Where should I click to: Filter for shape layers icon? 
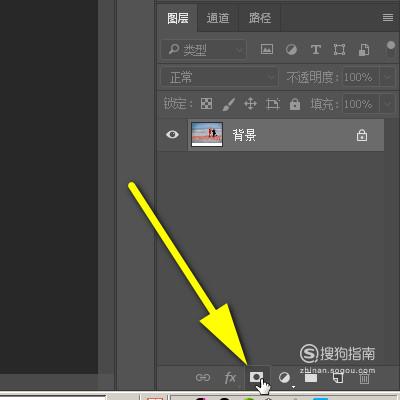tap(339, 50)
